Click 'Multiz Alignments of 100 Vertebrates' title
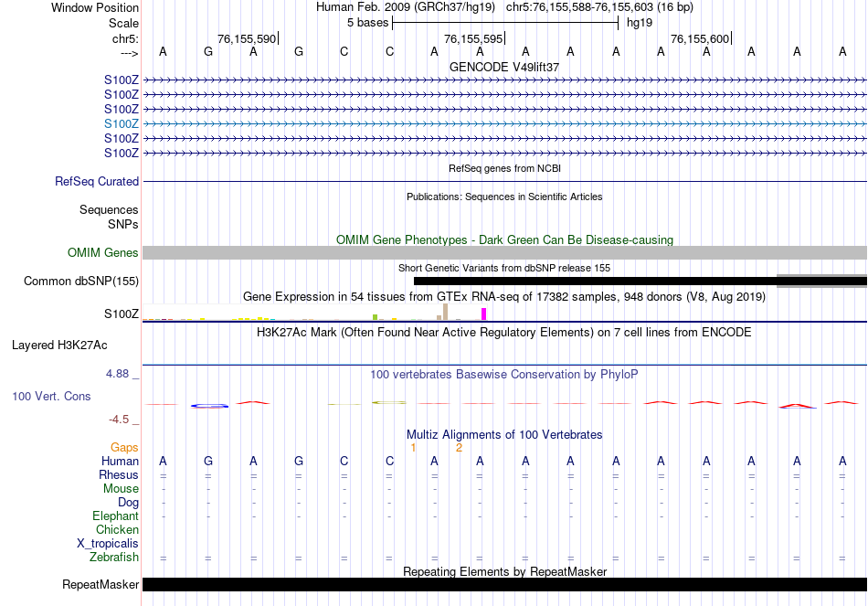This screenshot has width=868, height=606. click(504, 435)
